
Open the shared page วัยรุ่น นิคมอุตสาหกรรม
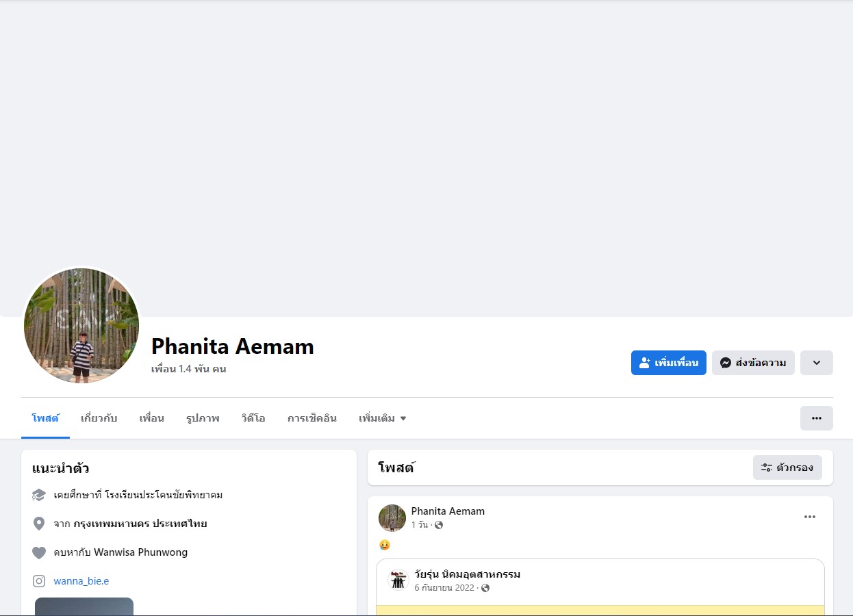point(467,574)
